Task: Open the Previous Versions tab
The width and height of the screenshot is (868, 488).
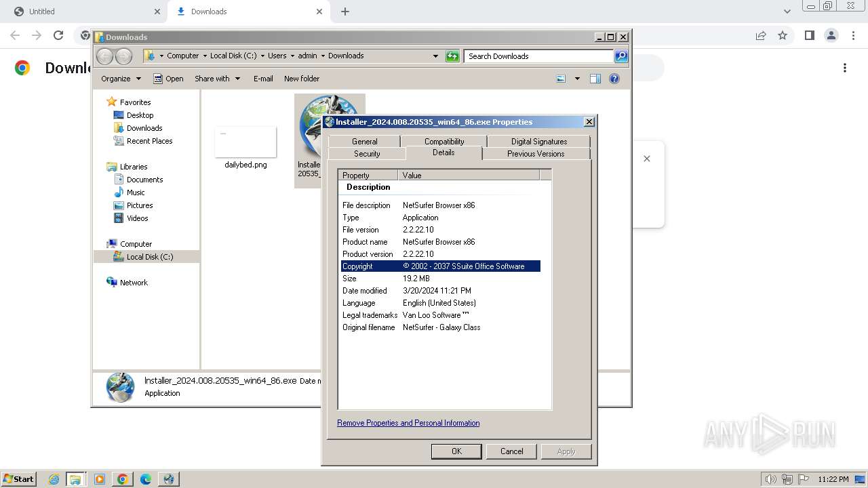Action: 536,154
